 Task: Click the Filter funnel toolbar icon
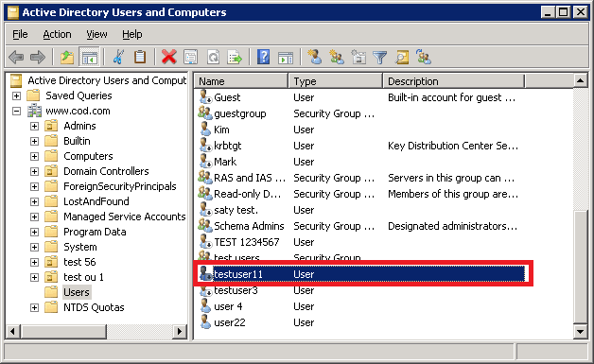pyautogui.click(x=379, y=57)
